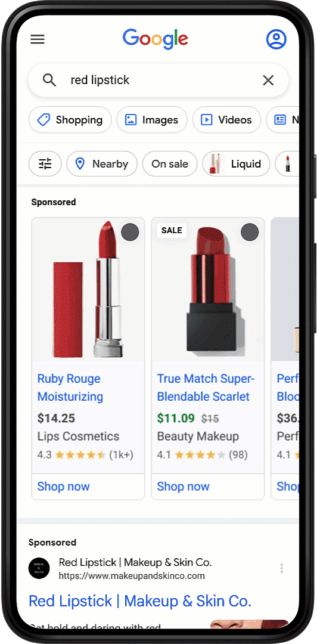Open the three-dot menu of Makeup & Skin Co. ad
The image size is (317, 644).
click(x=281, y=568)
